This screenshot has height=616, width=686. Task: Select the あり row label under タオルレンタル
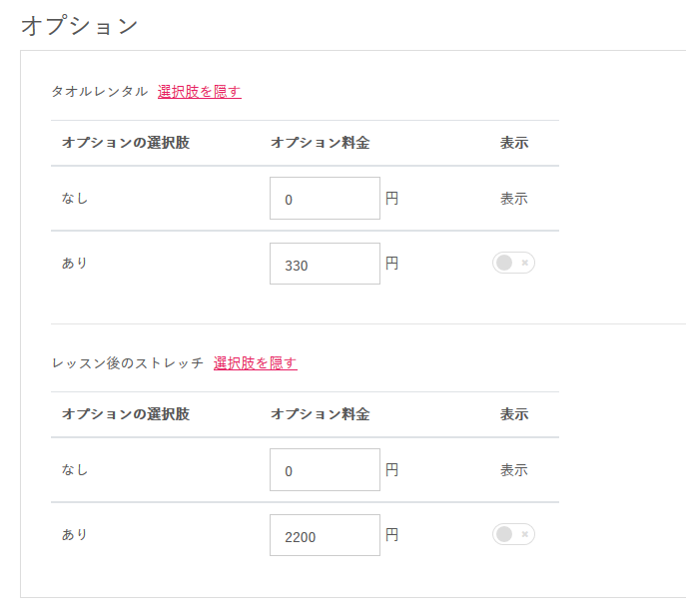tap(75, 264)
